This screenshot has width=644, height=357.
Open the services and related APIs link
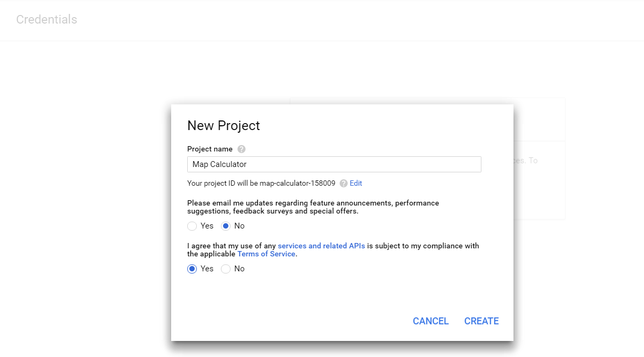click(321, 246)
